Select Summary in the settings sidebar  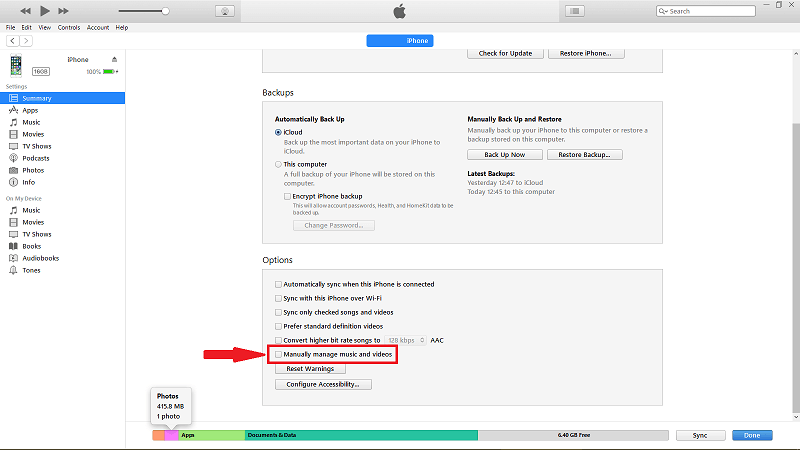[62, 98]
